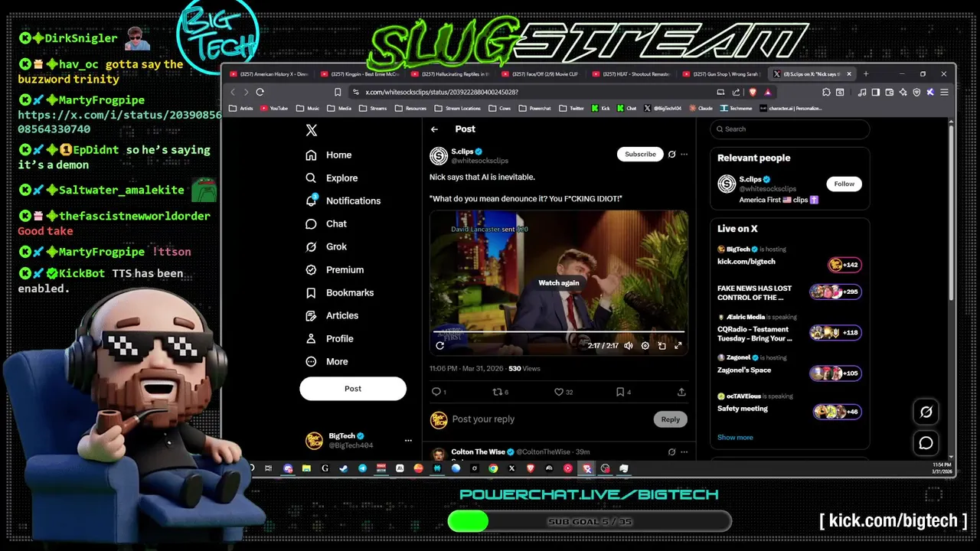Click the X logo icon in sidebar
Screen dimensions: 980x551
[x=311, y=130]
